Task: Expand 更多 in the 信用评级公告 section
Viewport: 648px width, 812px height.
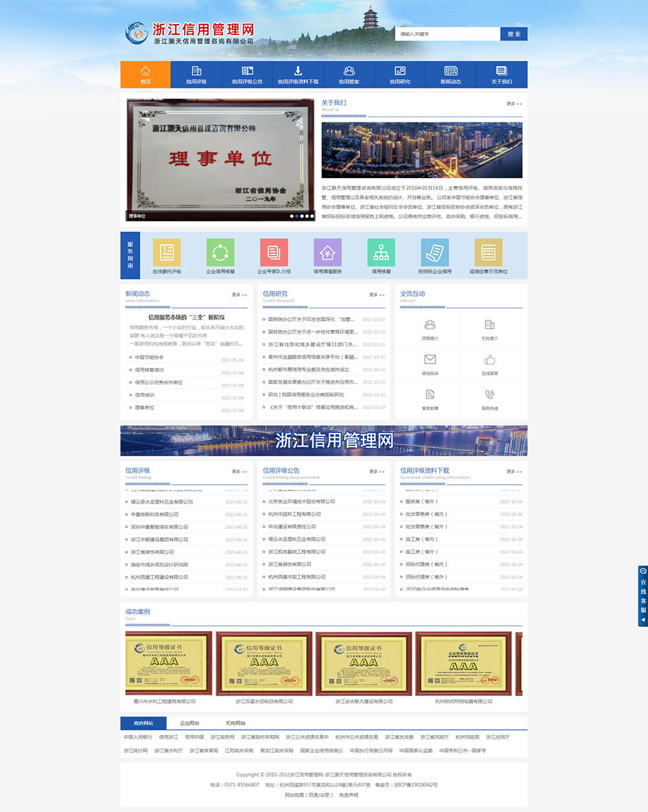Action: pos(376,472)
